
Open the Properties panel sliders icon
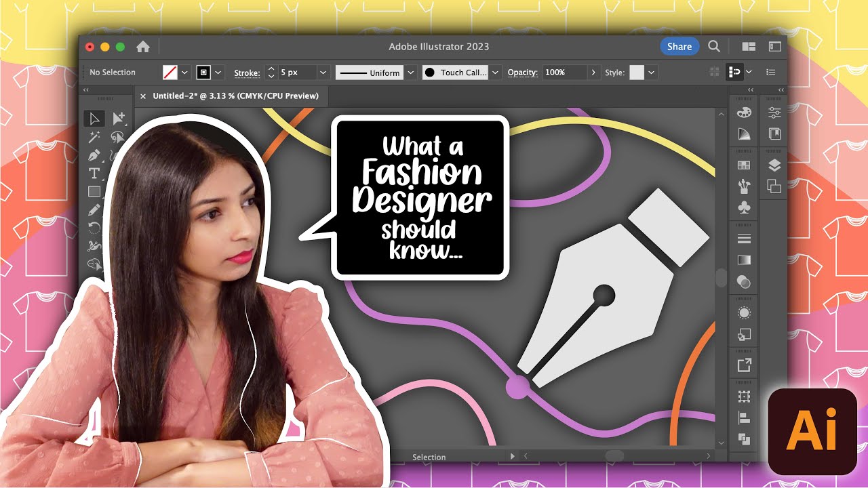(774, 113)
